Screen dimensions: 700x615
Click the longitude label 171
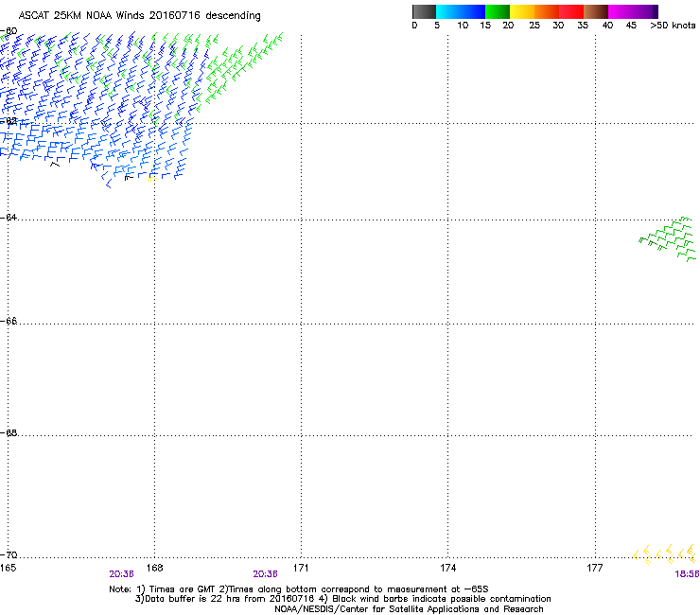(x=301, y=568)
